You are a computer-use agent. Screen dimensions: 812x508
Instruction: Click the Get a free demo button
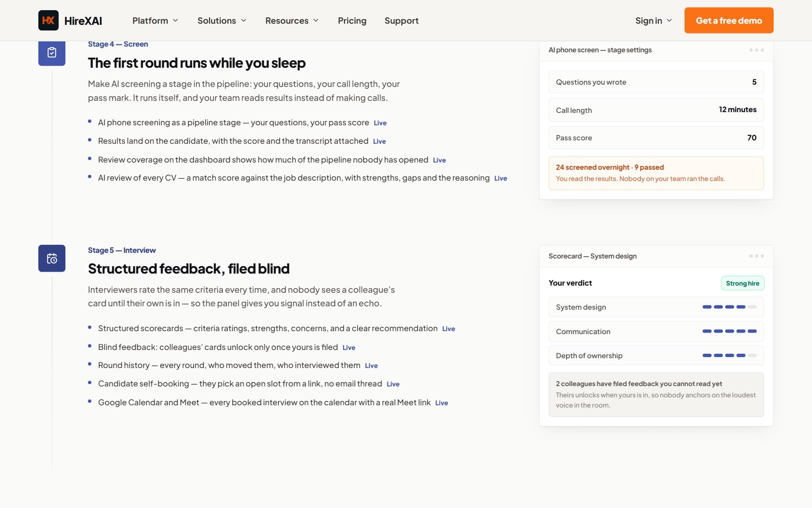[729, 20]
